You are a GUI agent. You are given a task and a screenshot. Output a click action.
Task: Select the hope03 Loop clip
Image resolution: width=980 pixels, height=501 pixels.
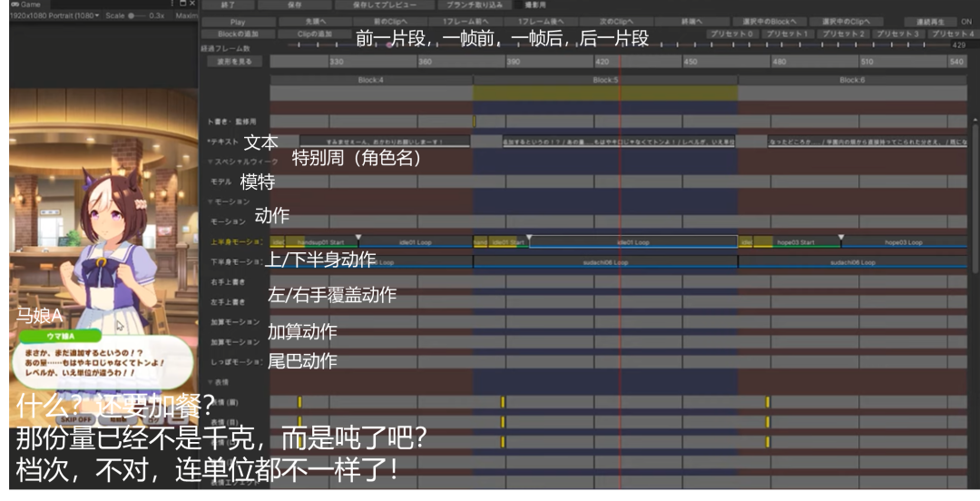tap(904, 242)
